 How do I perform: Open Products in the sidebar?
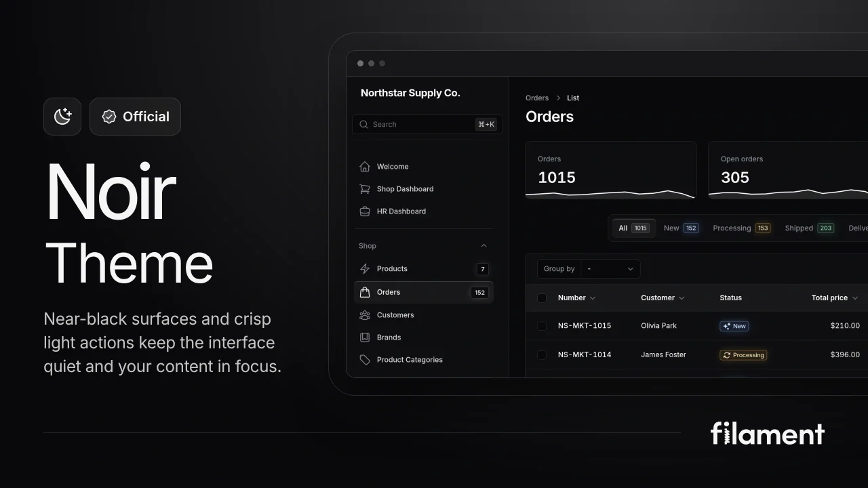(x=423, y=269)
